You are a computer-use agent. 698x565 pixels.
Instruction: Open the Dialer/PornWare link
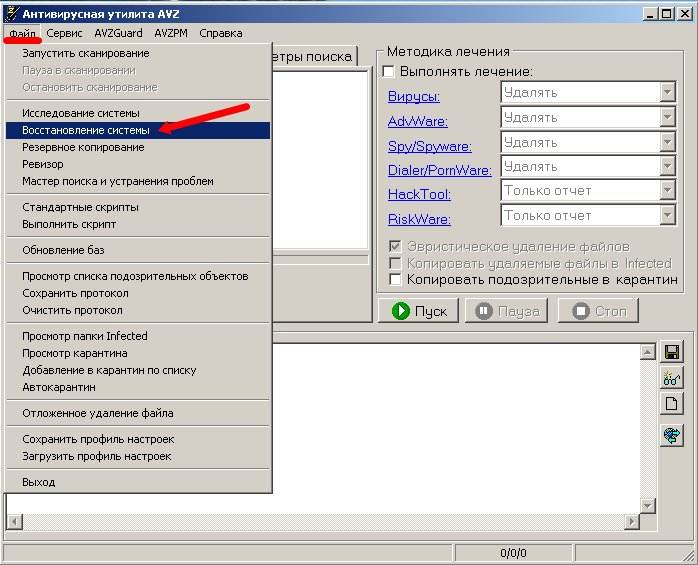tap(439, 170)
